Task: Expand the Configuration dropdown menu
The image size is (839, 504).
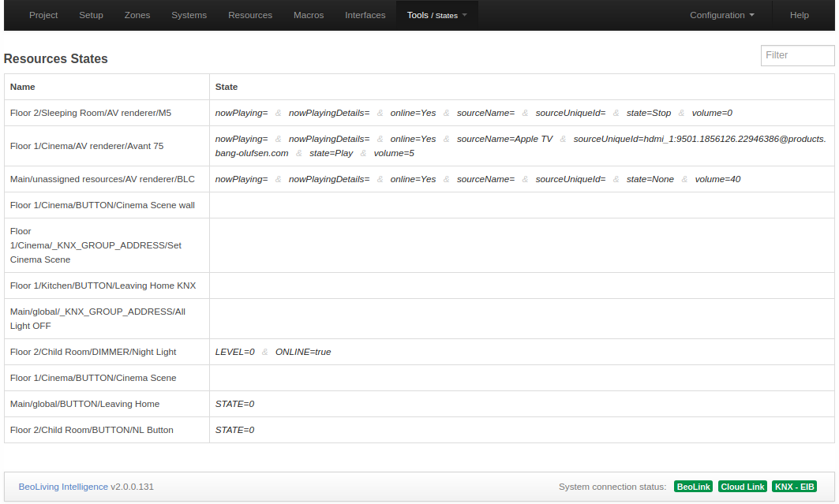Action: click(x=722, y=15)
